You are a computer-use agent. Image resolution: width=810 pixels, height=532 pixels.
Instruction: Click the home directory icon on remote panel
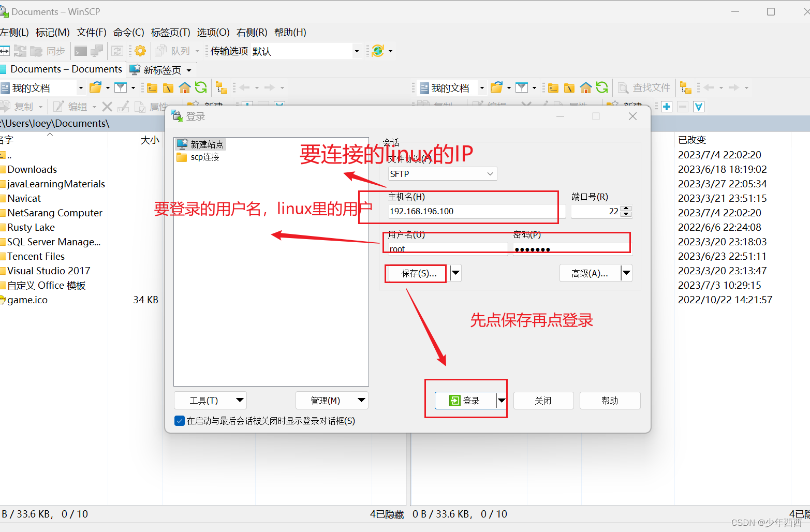pyautogui.click(x=585, y=87)
